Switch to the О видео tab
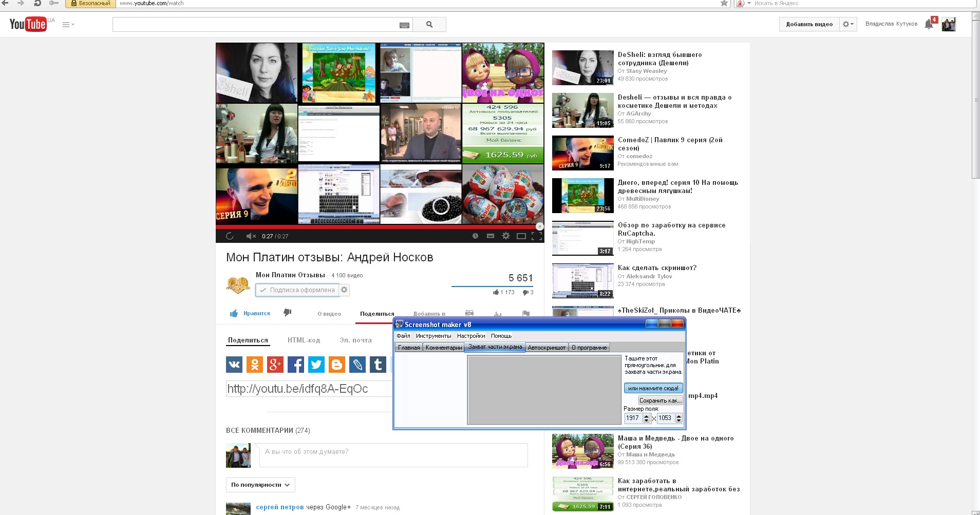980x515 pixels. point(329,314)
